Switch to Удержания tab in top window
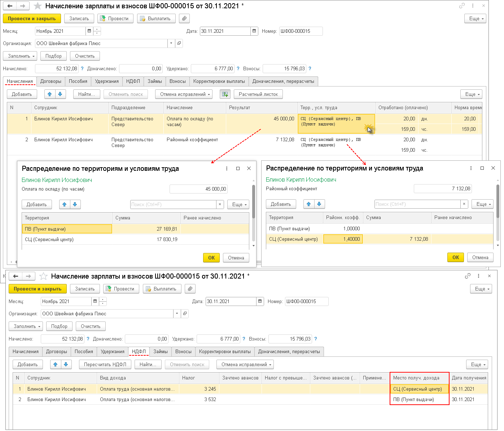504x431 pixels. coord(107,81)
